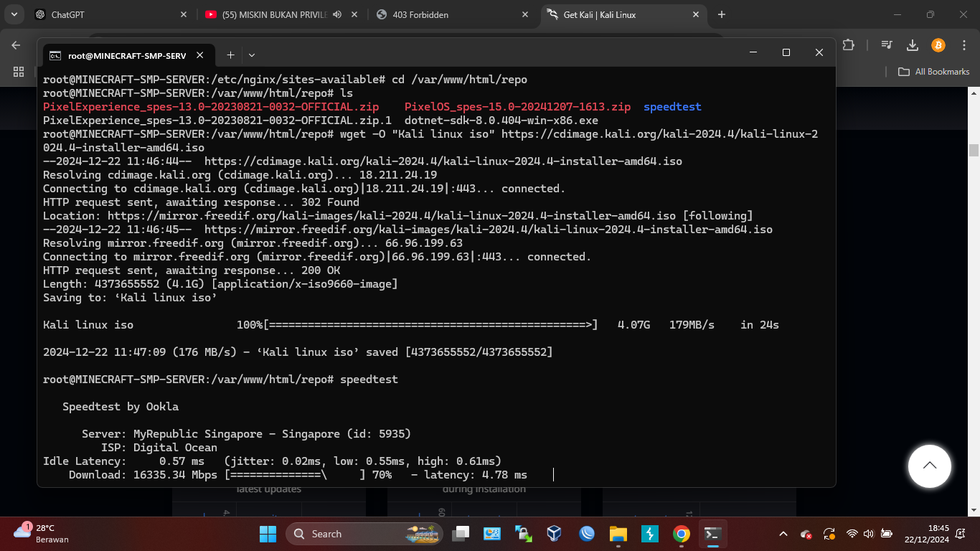Open the terminal profile dropdown chevron
Viewport: 980px width, 551px height.
pyautogui.click(x=251, y=55)
